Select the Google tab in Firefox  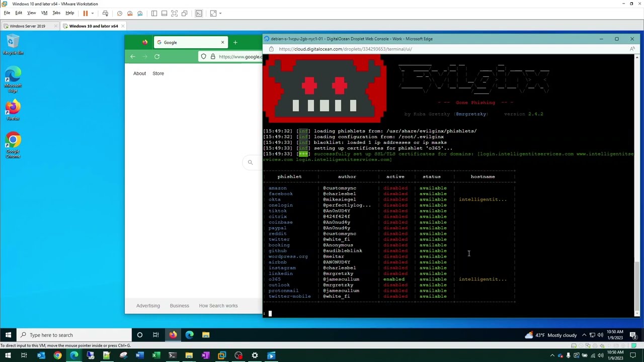(190, 42)
